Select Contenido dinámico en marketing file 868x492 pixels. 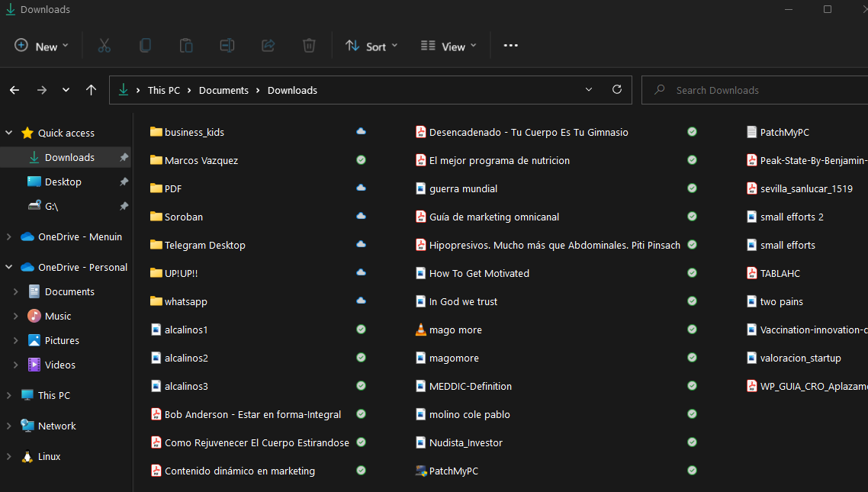pyautogui.click(x=233, y=471)
